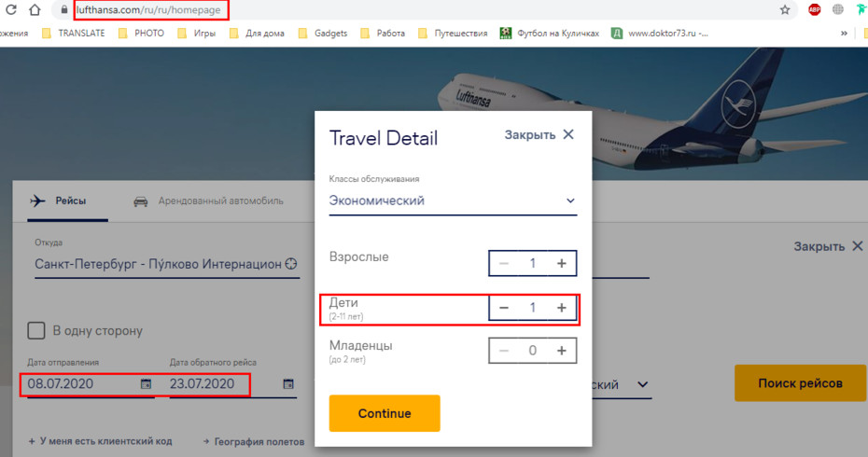This screenshot has width=868, height=457.
Task: Use the current location icon in the Откуда field
Action: [x=291, y=264]
